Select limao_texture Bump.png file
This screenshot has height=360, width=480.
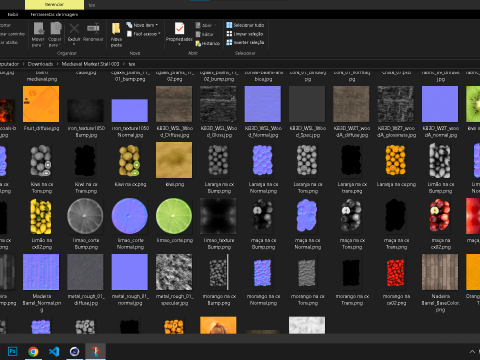(x=218, y=216)
